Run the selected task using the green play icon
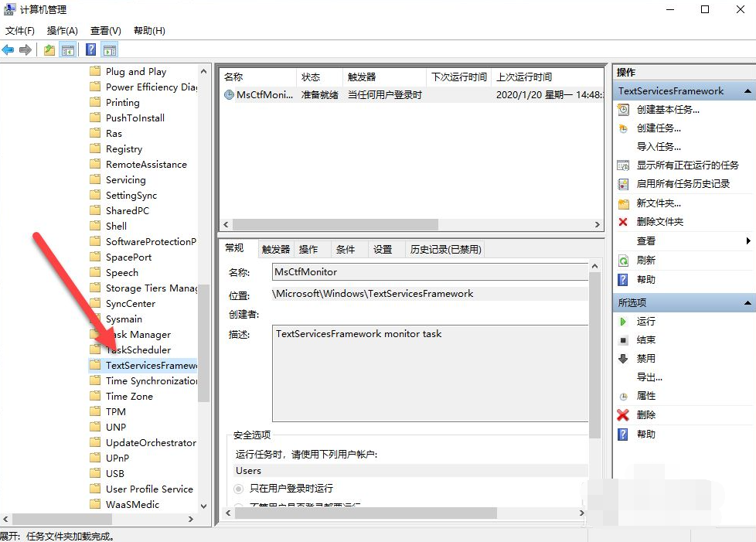Screen dimensions: 756x542 [x=623, y=322]
